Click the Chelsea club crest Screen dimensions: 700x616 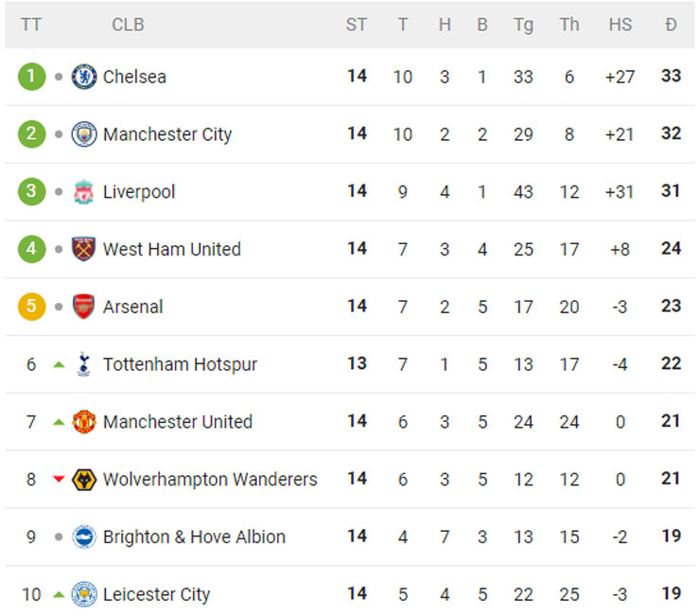[x=84, y=77]
